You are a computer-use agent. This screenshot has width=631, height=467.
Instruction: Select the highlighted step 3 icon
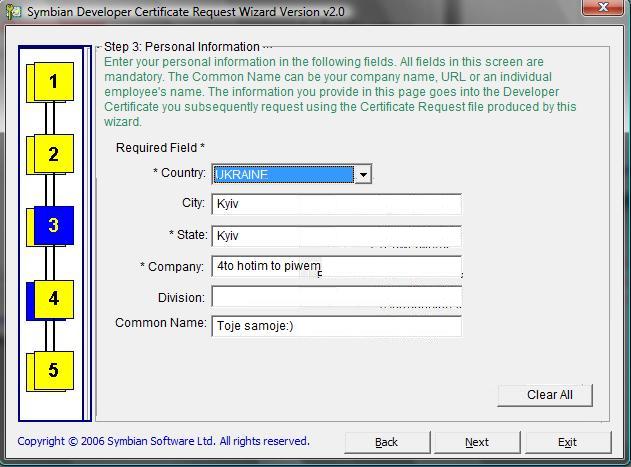(53, 226)
